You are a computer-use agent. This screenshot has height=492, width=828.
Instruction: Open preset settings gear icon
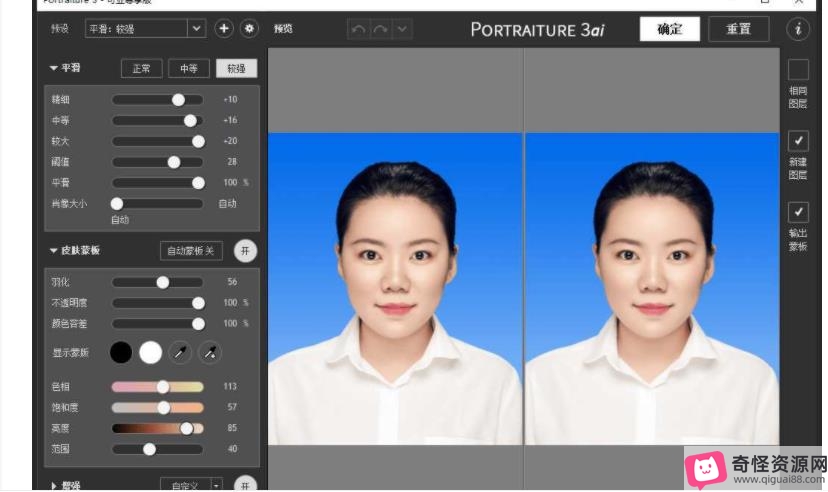pos(249,29)
